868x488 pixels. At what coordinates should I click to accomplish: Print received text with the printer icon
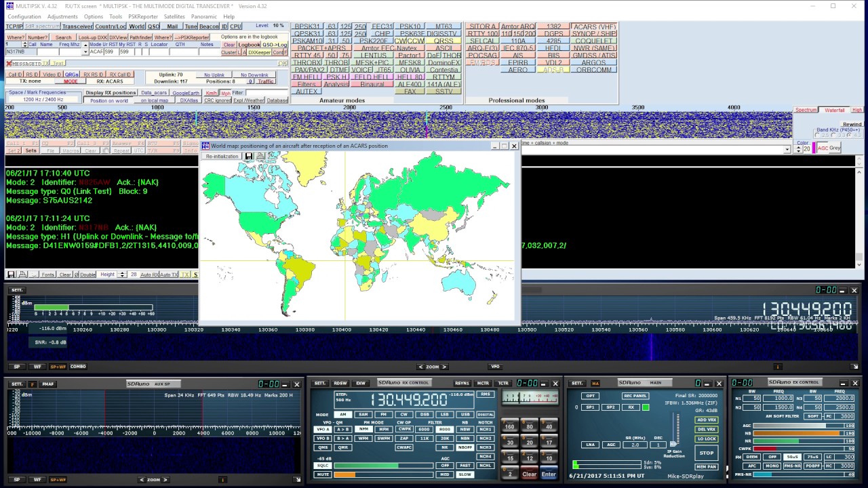[22, 274]
